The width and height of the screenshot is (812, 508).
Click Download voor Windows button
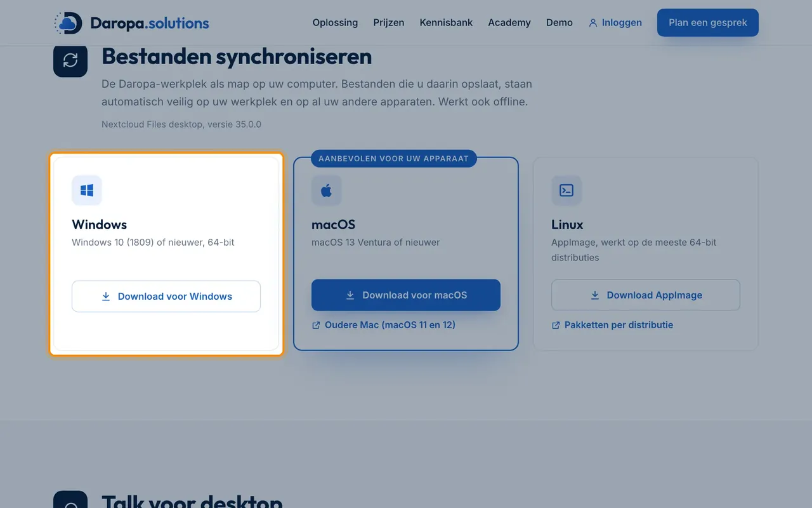point(166,297)
